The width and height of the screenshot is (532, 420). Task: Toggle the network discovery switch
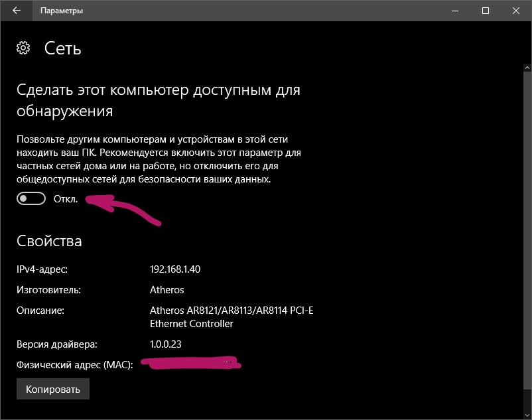coord(31,198)
